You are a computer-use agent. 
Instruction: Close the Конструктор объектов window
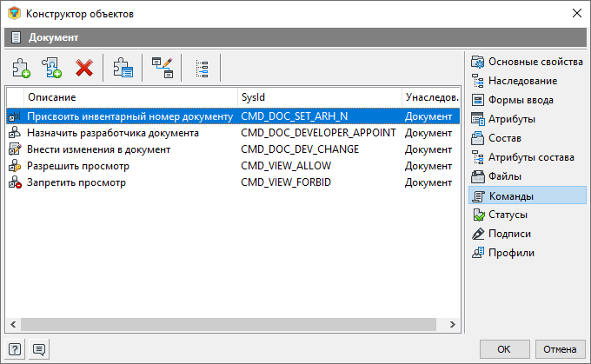click(x=577, y=13)
